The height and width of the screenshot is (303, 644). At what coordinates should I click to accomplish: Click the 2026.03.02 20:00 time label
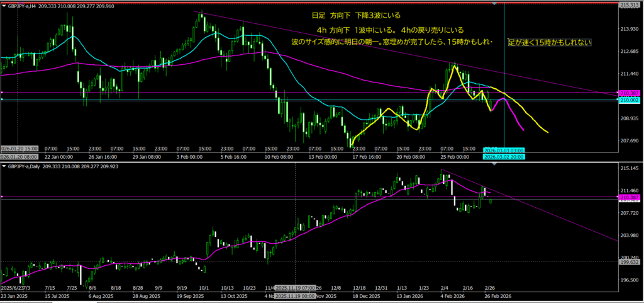pyautogui.click(x=504, y=156)
